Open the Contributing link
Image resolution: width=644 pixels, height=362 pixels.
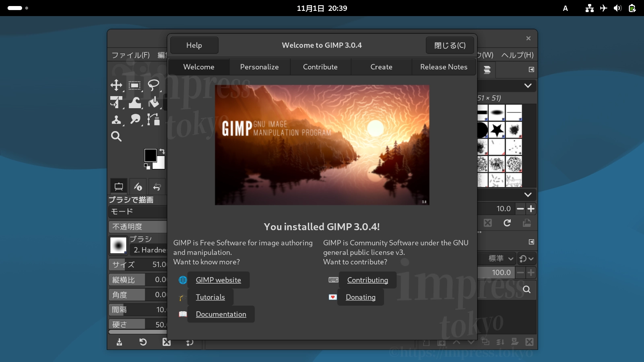367,280
